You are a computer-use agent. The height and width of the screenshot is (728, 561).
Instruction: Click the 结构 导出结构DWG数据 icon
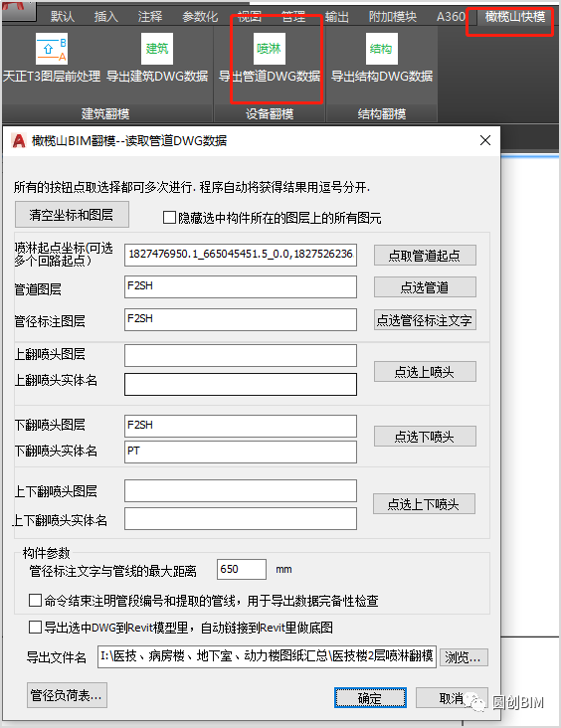[x=382, y=49]
